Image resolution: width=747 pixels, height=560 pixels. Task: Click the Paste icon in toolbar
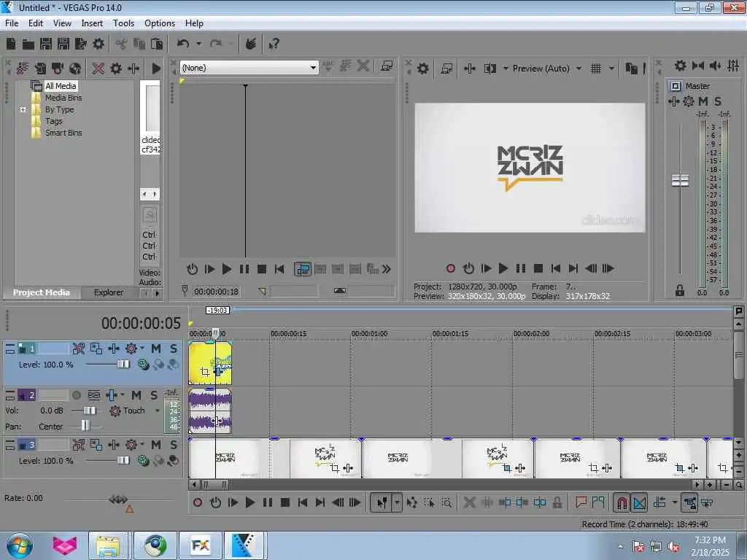(157, 44)
